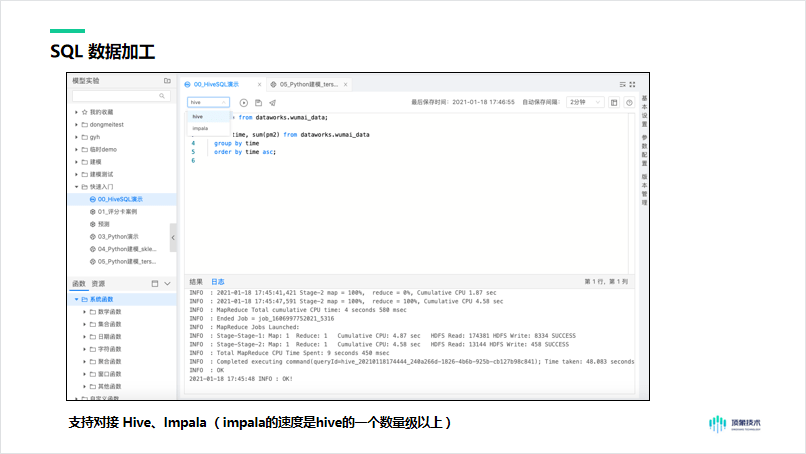Click the run query play icon
Viewport: 806px width, 454px height.
coord(244,102)
